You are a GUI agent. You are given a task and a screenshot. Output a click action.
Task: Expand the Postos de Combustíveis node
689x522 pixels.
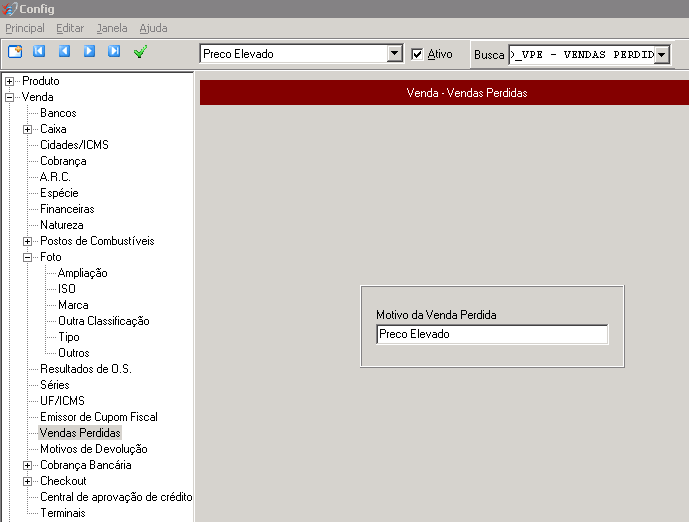point(27,242)
